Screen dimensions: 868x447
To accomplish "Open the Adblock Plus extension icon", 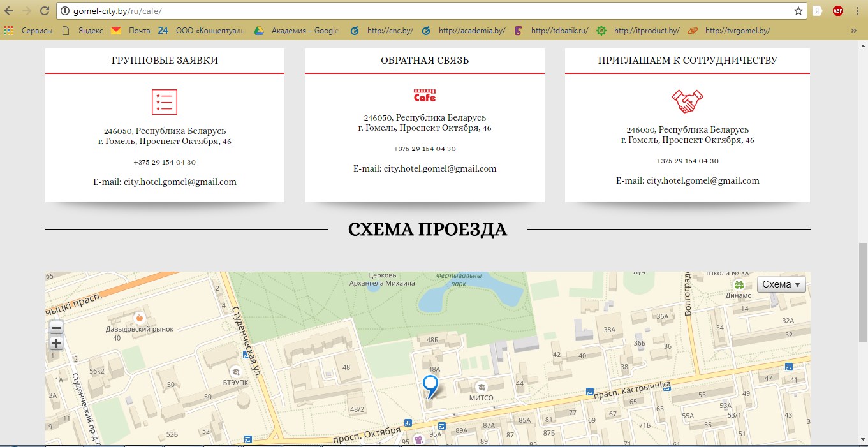I will (838, 11).
